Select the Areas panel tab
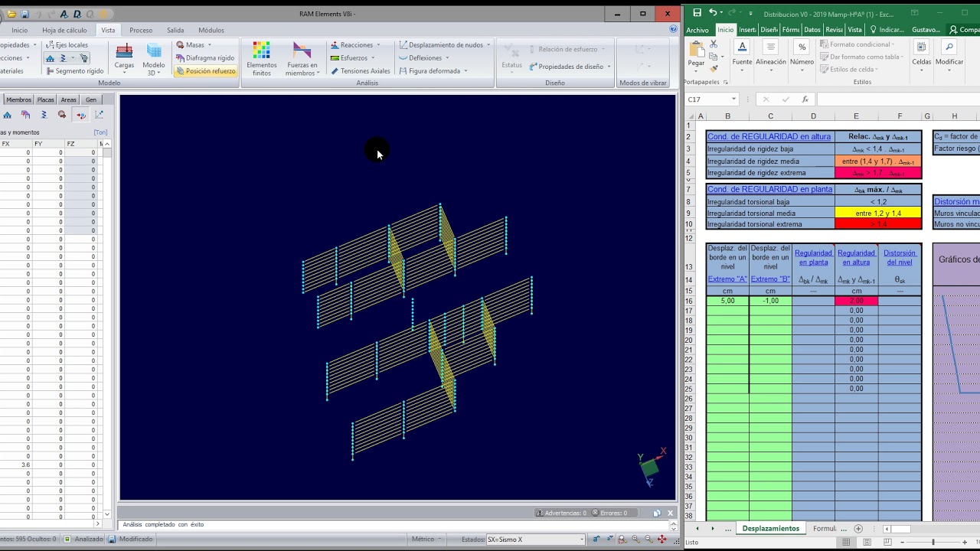980x551 pixels. point(69,99)
